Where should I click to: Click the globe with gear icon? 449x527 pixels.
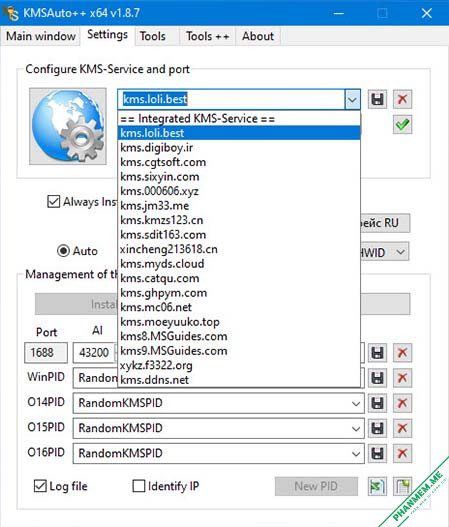coord(68,126)
